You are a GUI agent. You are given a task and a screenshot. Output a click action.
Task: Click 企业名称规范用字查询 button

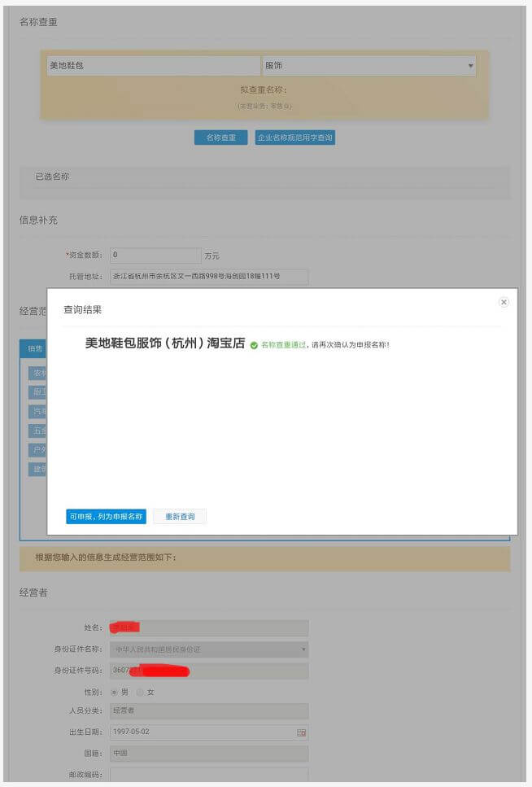click(295, 138)
